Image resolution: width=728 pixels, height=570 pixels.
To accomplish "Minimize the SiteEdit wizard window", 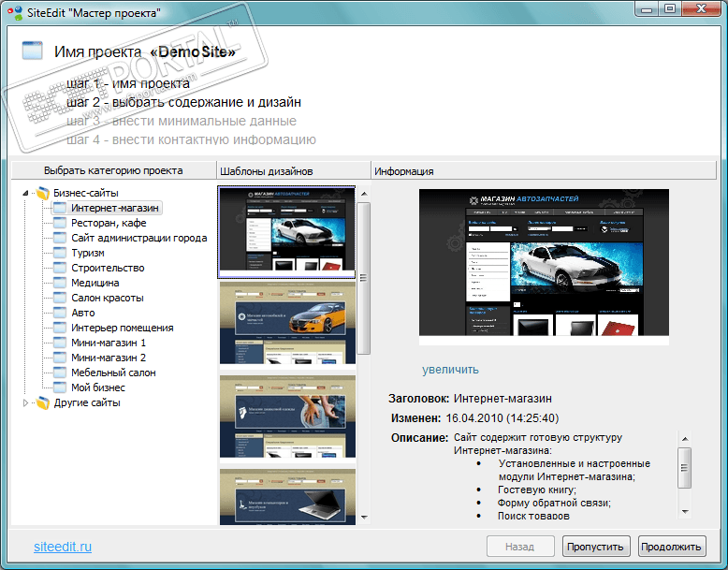I will (x=647, y=8).
